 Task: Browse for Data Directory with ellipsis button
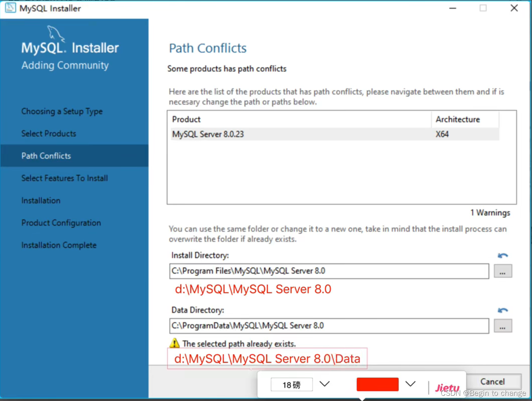[x=503, y=326]
